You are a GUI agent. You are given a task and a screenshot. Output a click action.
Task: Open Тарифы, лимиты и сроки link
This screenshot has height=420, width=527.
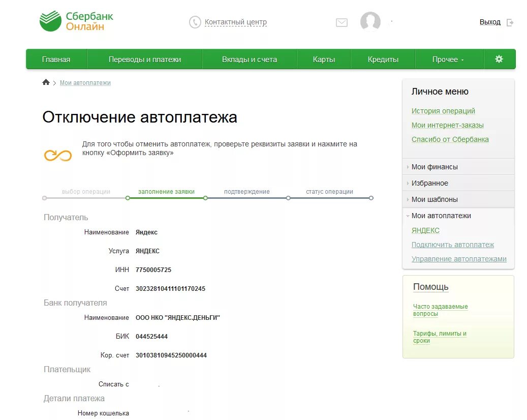click(x=440, y=337)
